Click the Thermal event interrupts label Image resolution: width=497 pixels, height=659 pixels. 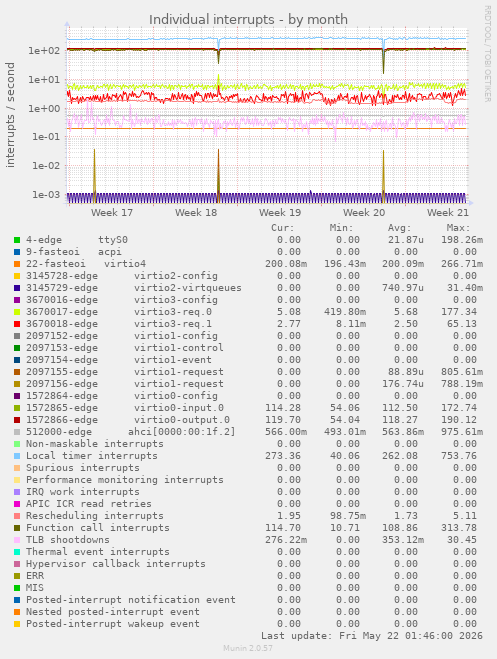pyautogui.click(x=98, y=552)
